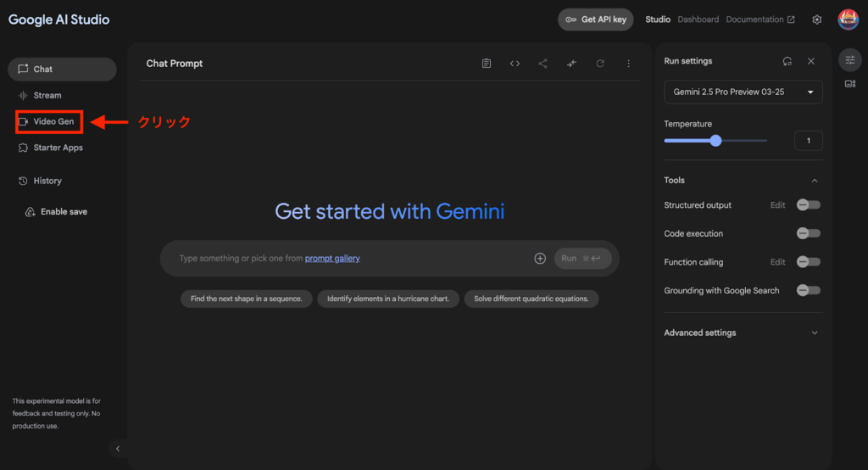Open the Gemini 2.5 Pro model dropdown

coord(743,92)
